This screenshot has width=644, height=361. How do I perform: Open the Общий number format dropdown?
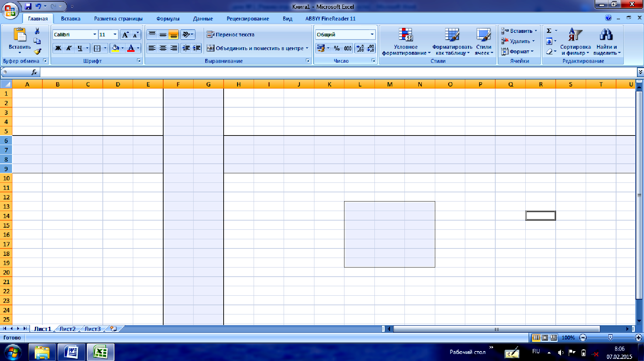point(372,34)
